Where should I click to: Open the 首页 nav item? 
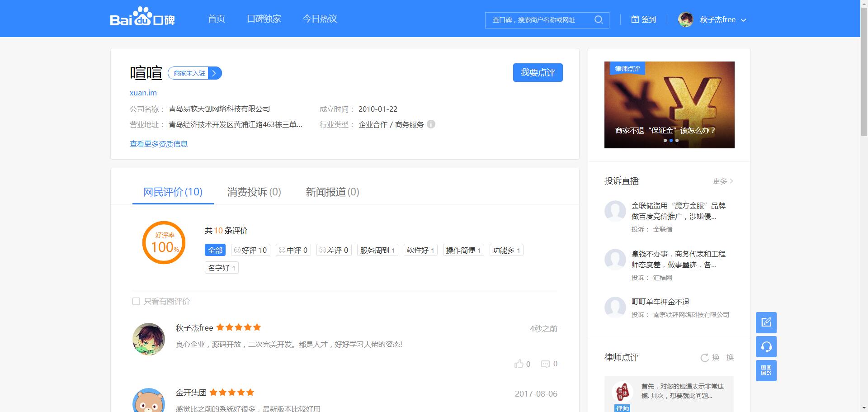[x=217, y=19]
